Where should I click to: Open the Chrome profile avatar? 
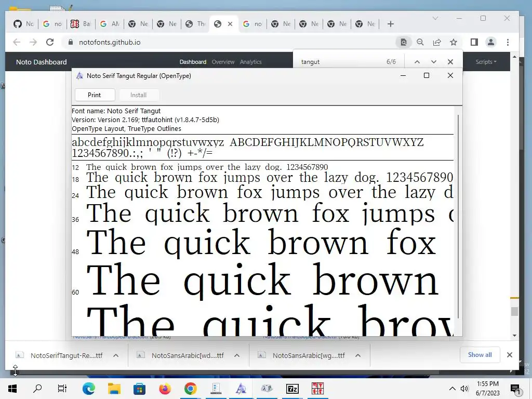490,42
